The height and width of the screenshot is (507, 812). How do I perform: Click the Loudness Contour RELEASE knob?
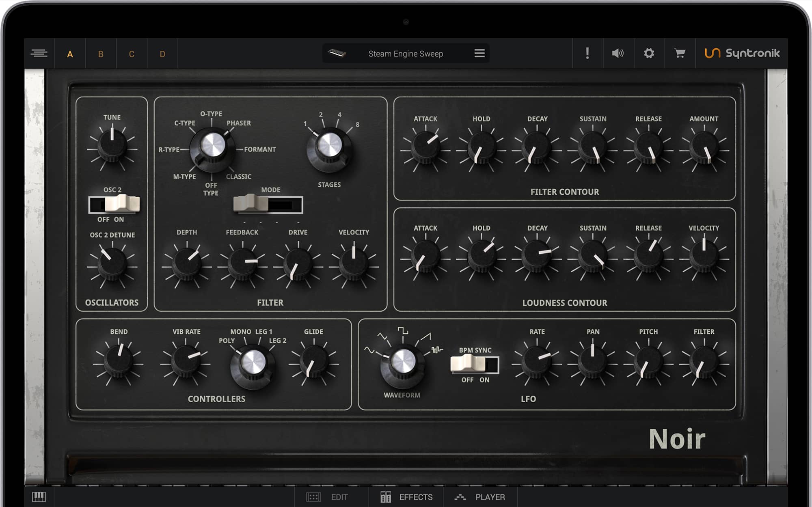click(648, 257)
